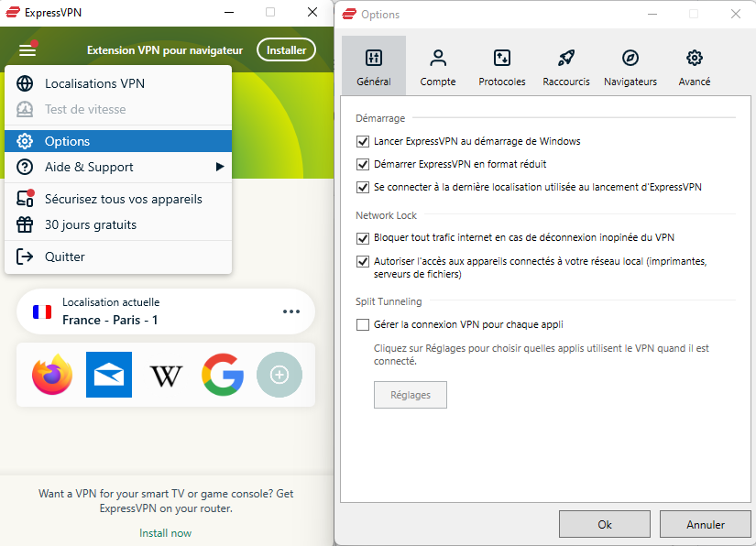This screenshot has height=546, width=756.
Task: Click the globe icon beside Localisations VPN
Action: click(x=25, y=83)
